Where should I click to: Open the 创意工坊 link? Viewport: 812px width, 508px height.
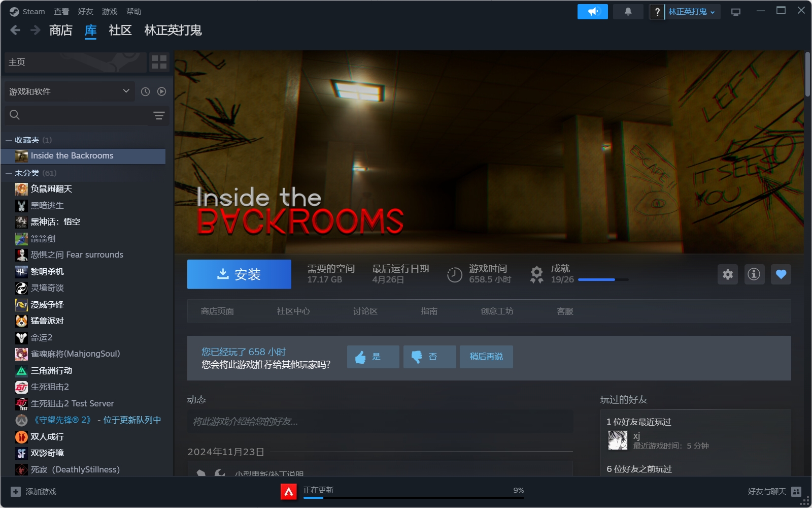pyautogui.click(x=497, y=311)
